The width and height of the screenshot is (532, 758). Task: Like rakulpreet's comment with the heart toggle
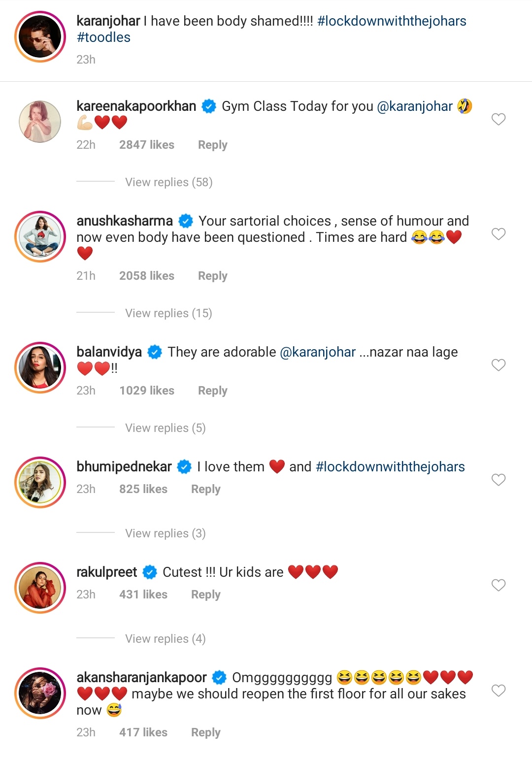pos(498,585)
